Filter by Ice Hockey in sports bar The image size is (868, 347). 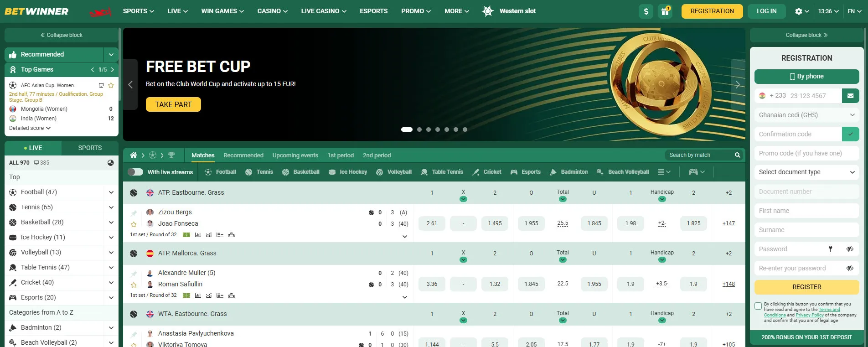pyautogui.click(x=347, y=172)
